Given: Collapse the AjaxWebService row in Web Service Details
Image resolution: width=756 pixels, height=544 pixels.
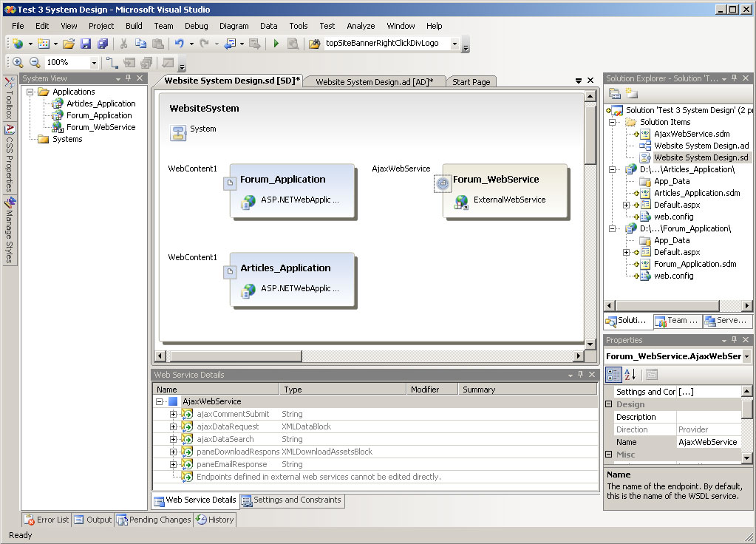Looking at the screenshot, I should (x=160, y=401).
